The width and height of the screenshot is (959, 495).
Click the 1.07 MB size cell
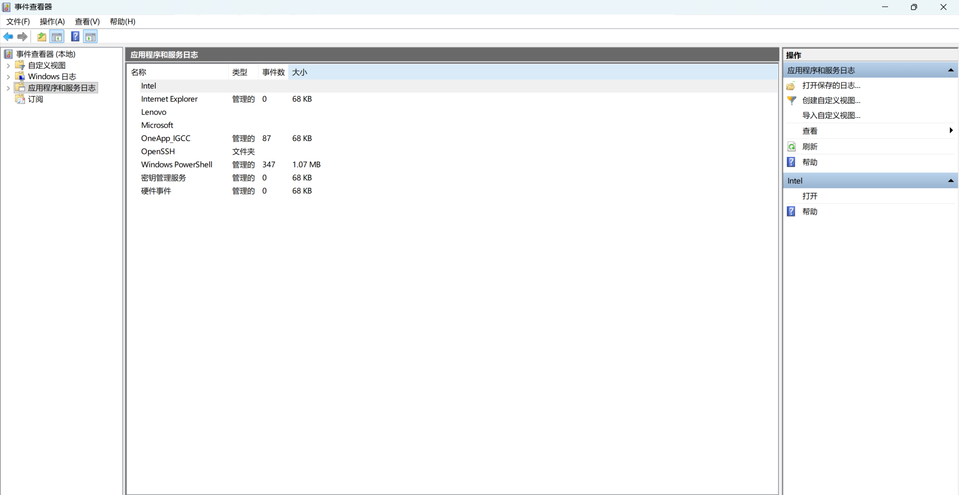(x=306, y=165)
